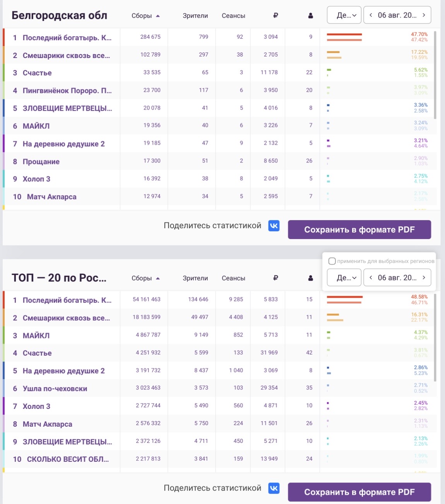Click the ruble icon column in ТОП-20 table
This screenshot has width=445, height=504.
(276, 278)
